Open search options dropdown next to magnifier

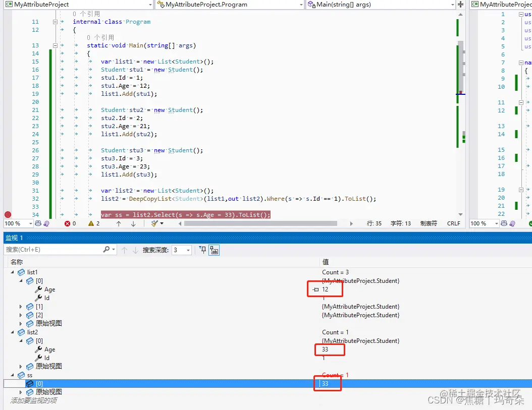(x=114, y=250)
